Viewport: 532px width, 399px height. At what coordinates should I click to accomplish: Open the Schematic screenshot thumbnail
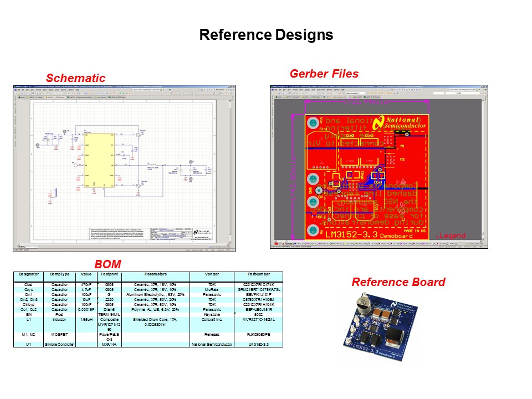point(124,168)
